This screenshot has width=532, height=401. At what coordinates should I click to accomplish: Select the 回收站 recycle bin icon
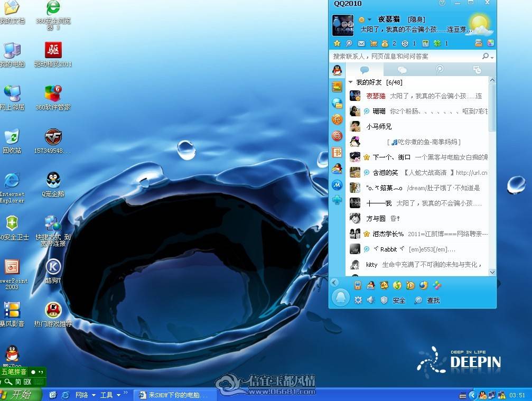12,141
